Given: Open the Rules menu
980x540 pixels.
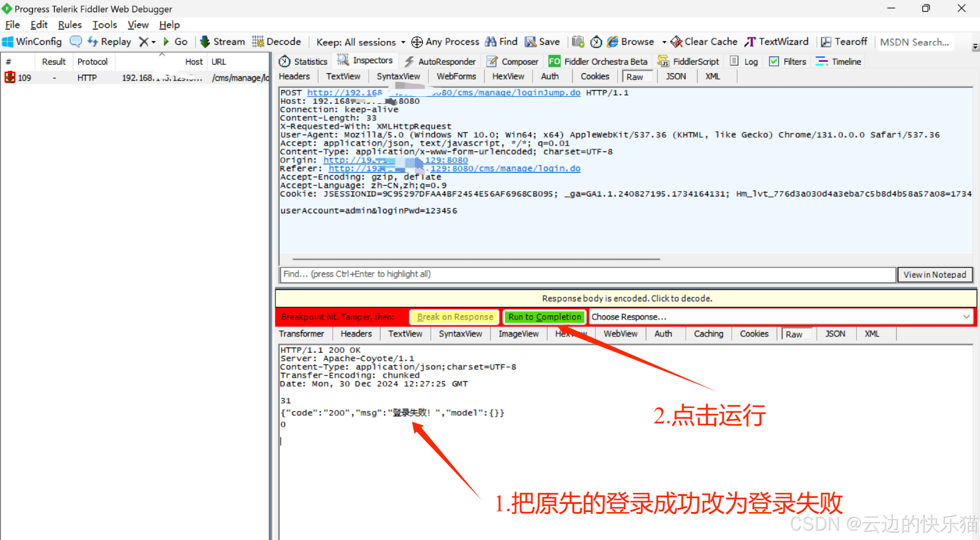Looking at the screenshot, I should (x=70, y=25).
